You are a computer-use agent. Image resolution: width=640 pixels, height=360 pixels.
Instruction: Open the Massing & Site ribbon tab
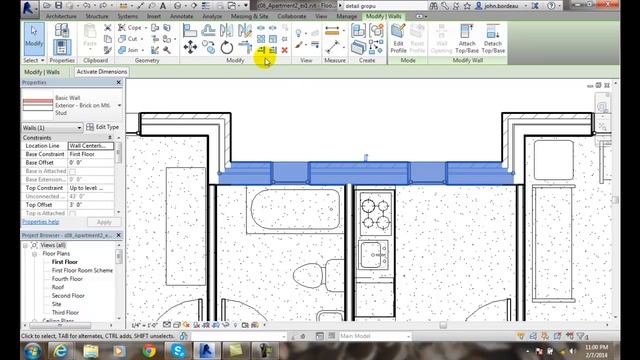249,16
